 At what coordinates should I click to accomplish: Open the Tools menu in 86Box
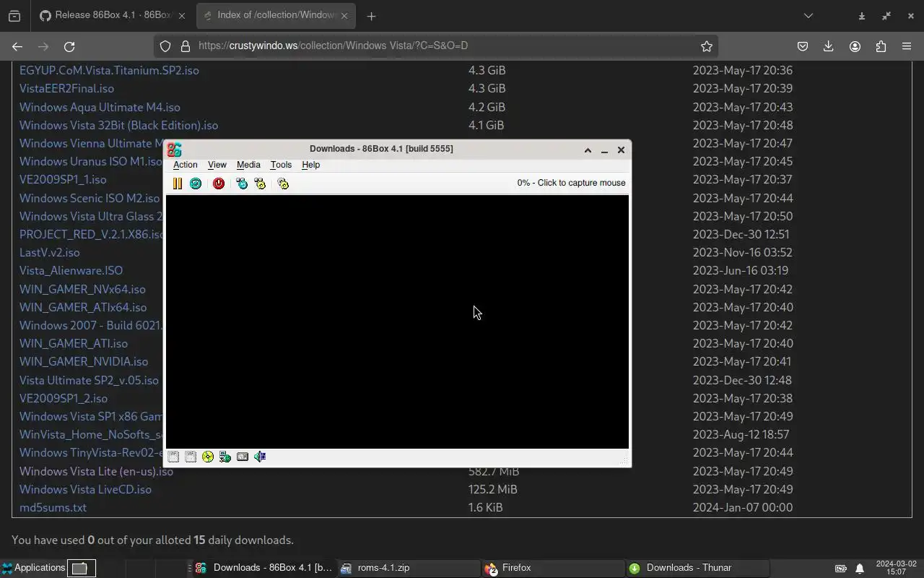coord(281,165)
